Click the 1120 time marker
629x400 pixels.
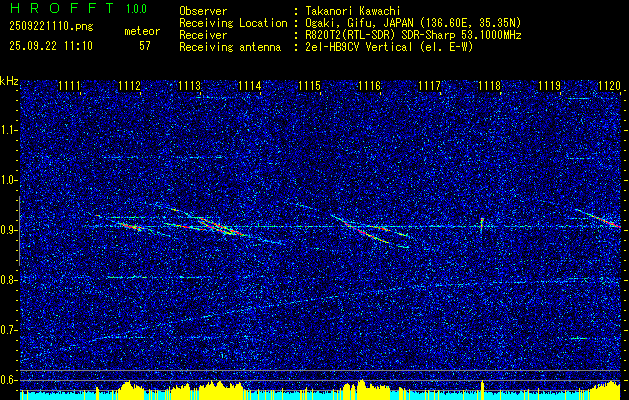pyautogui.click(x=609, y=85)
